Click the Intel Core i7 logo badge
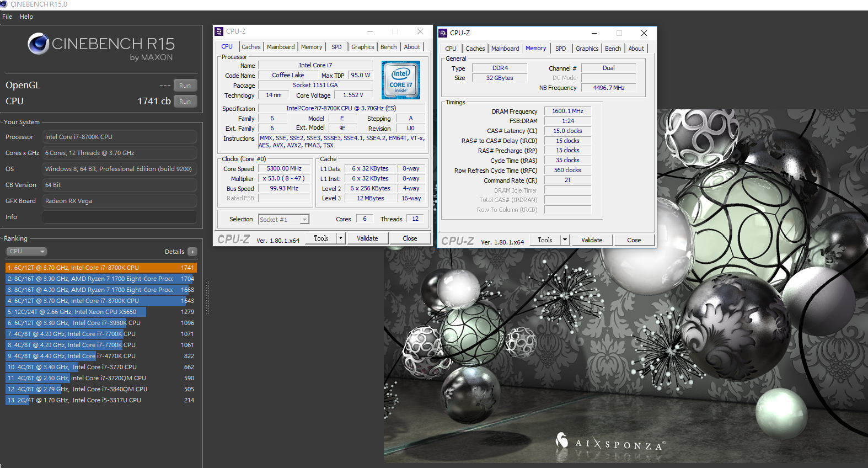 [401, 80]
